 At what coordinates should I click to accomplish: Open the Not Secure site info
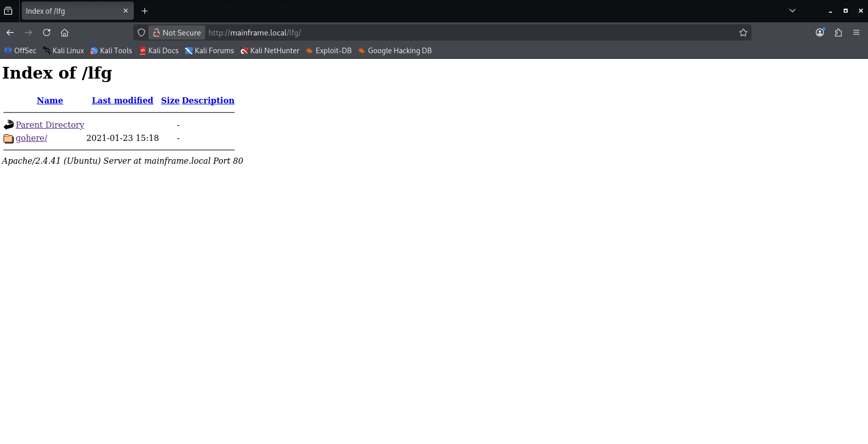(177, 32)
